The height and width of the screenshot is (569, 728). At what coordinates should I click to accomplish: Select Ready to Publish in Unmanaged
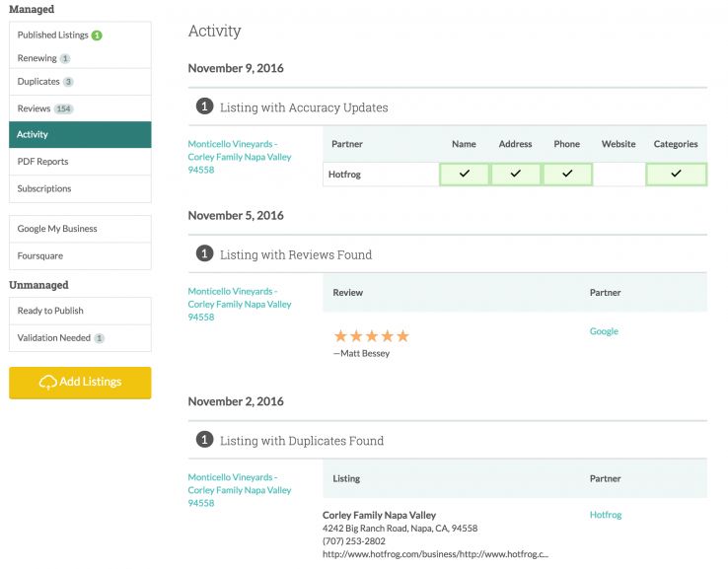(x=80, y=311)
